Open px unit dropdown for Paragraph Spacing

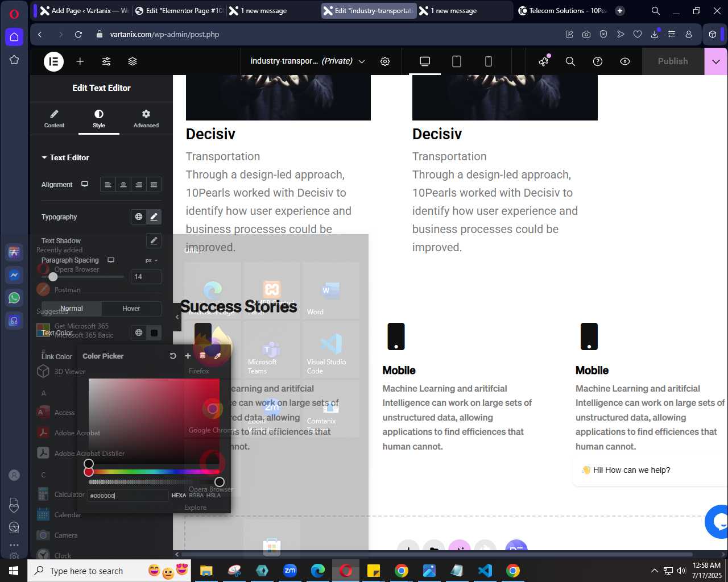point(151,260)
